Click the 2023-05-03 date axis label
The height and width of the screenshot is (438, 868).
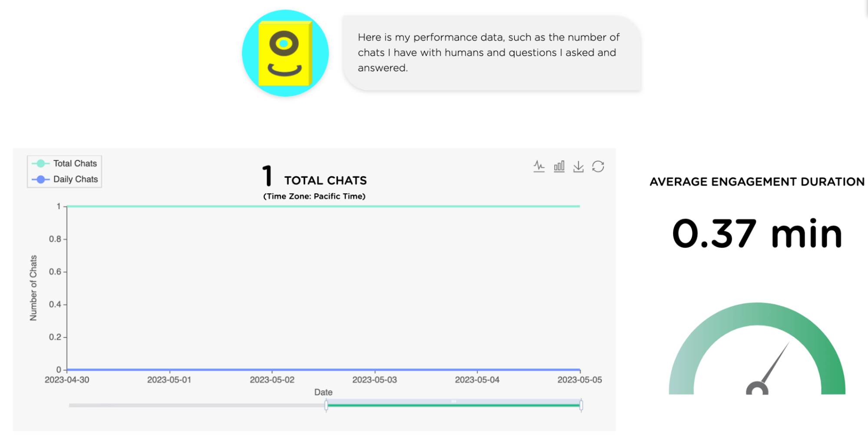pos(374,380)
